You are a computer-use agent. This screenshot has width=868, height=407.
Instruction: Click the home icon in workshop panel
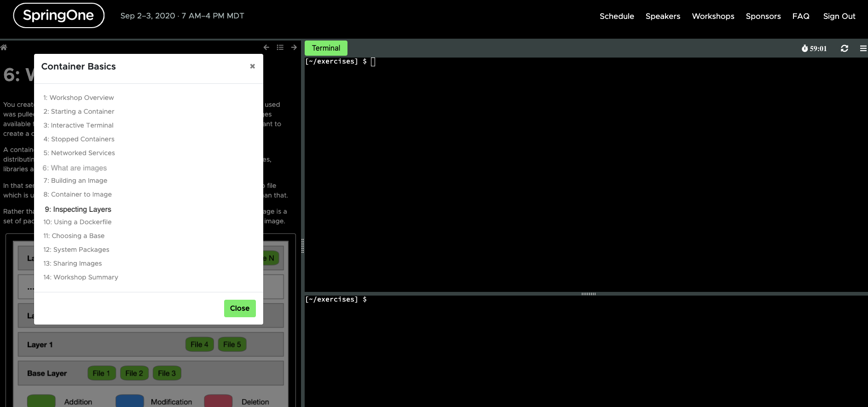[x=4, y=47]
